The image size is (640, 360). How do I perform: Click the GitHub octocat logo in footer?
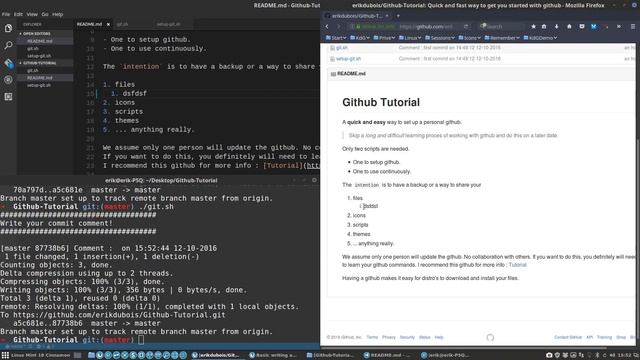[490, 338]
